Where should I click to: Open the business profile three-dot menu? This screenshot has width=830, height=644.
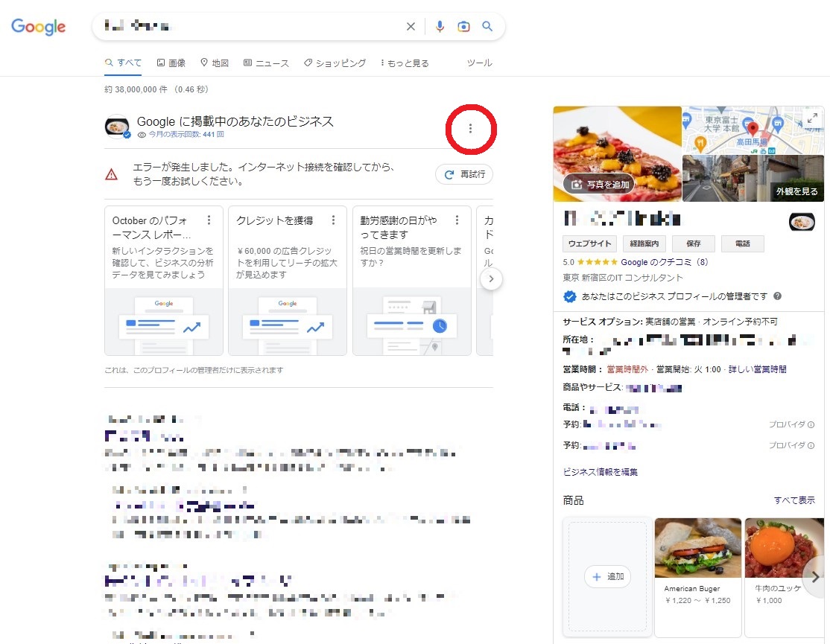pos(470,129)
